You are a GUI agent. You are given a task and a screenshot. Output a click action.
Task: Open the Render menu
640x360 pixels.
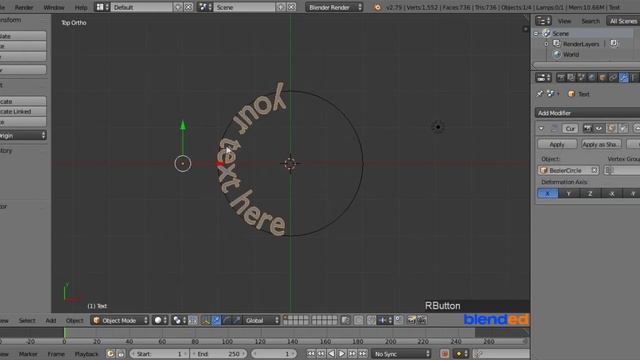coord(24,7)
